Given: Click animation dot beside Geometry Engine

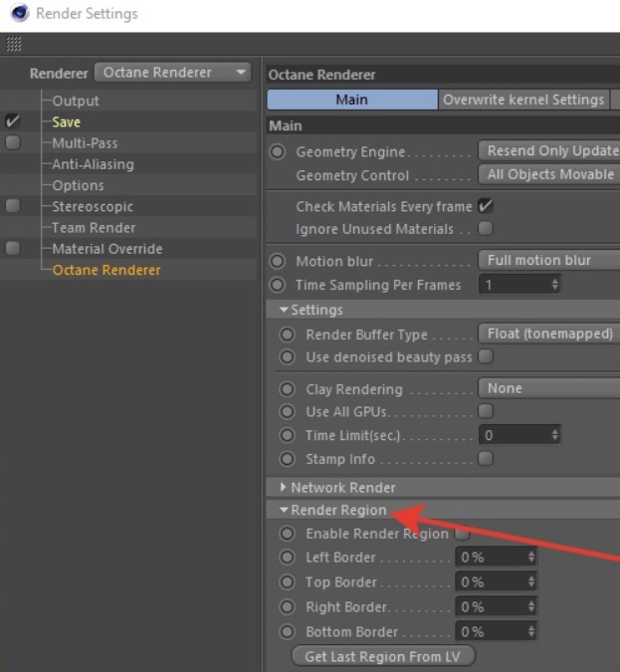Looking at the screenshot, I should pos(278,152).
